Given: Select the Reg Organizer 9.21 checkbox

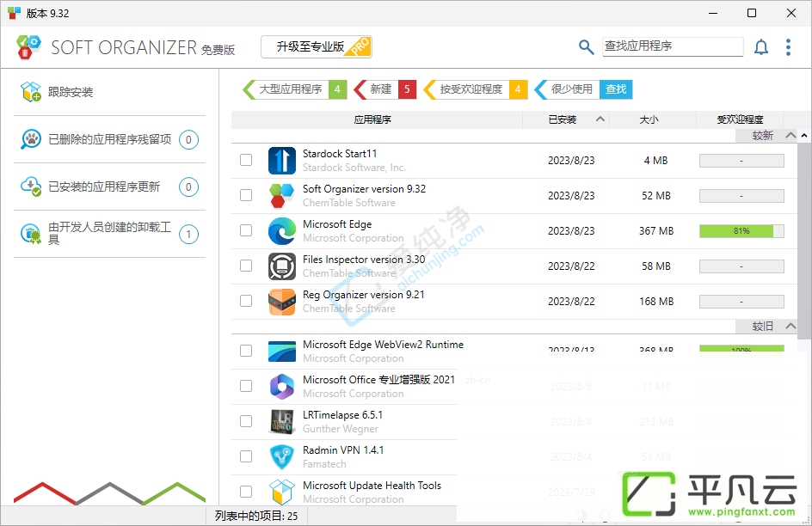Looking at the screenshot, I should pyautogui.click(x=246, y=301).
